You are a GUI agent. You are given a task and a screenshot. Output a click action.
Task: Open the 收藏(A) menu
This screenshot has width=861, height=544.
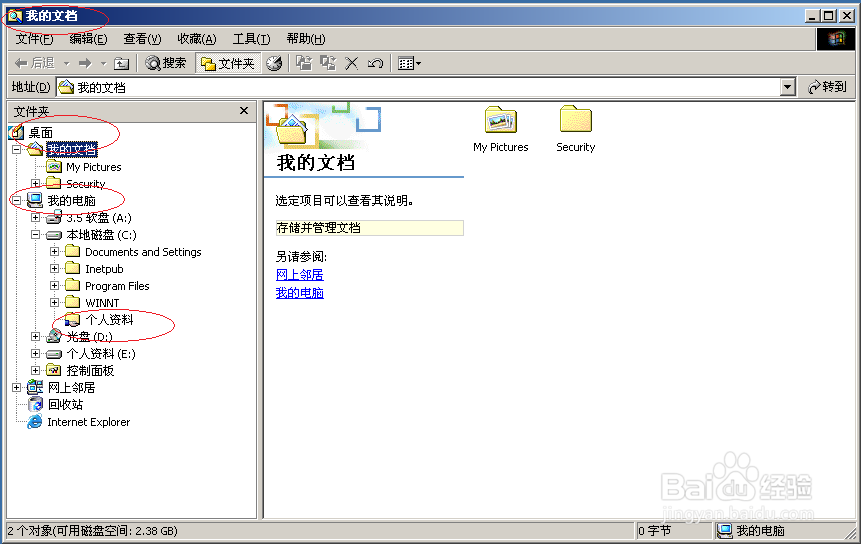197,39
